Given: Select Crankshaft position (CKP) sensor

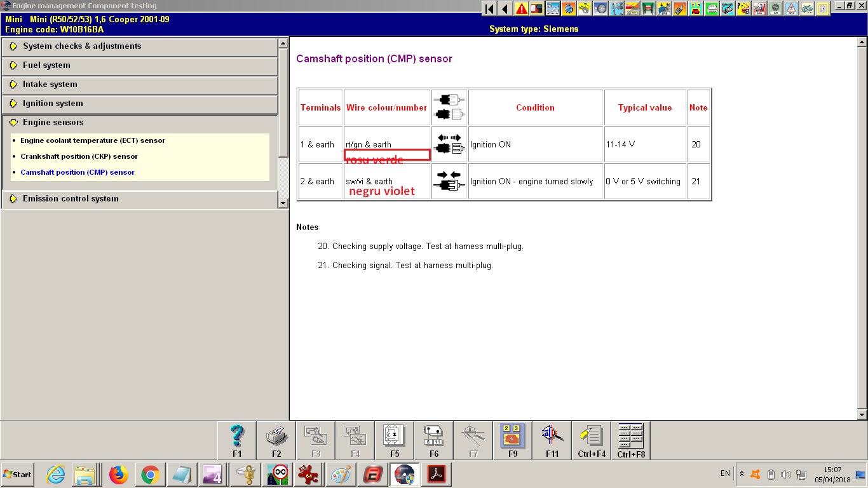Looking at the screenshot, I should 79,156.
